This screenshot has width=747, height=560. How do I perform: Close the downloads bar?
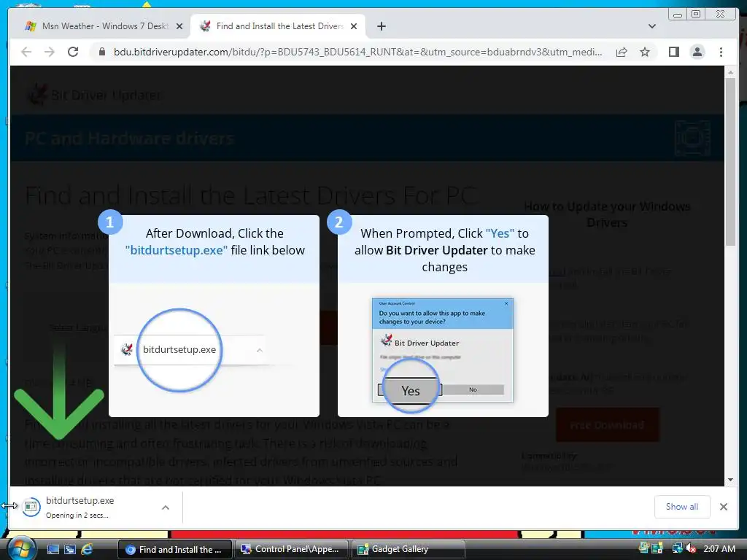click(723, 507)
